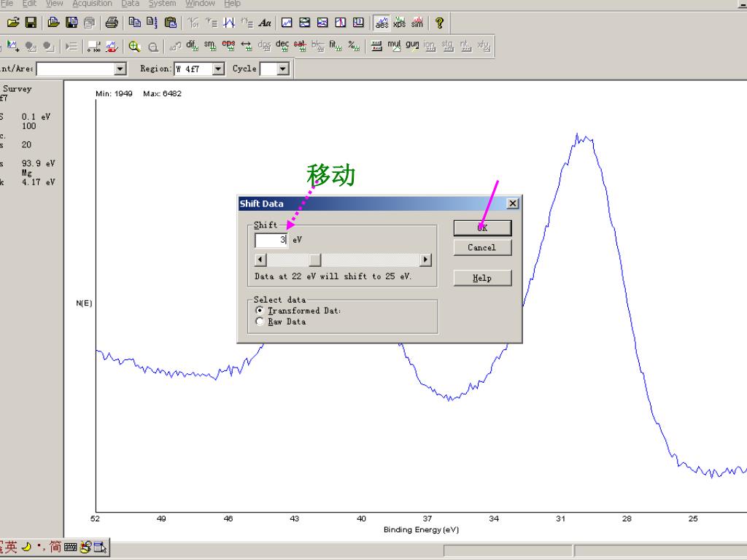Click the dec deconvolution icon
The width and height of the screenshot is (747, 560).
[x=282, y=46]
